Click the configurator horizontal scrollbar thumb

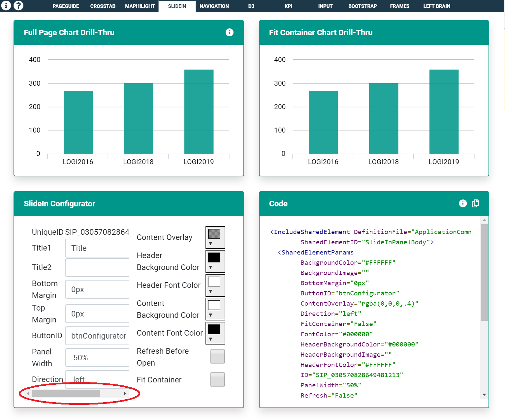coord(66,393)
